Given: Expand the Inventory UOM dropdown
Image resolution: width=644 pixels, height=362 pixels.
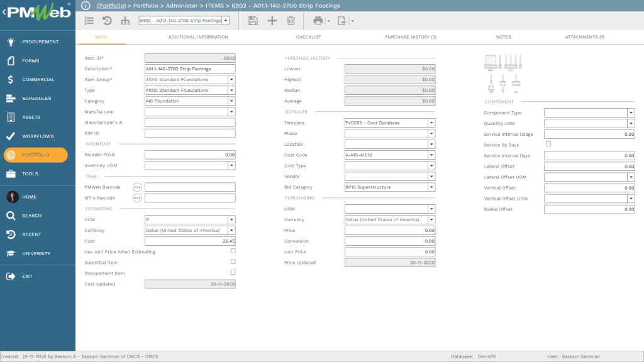Looking at the screenshot, I should coord(231,165).
